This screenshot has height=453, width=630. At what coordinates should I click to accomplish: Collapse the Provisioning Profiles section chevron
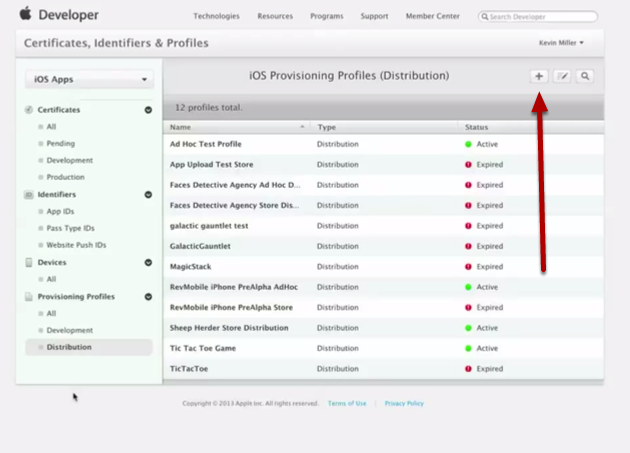[x=148, y=297]
